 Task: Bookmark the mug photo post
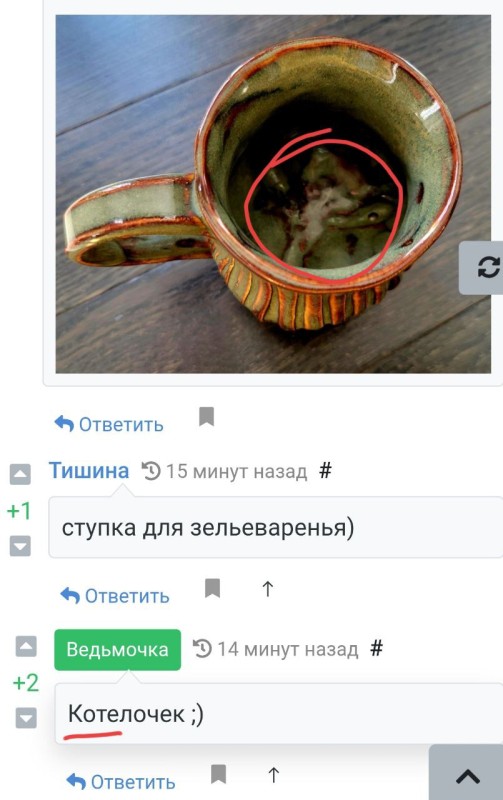(206, 416)
